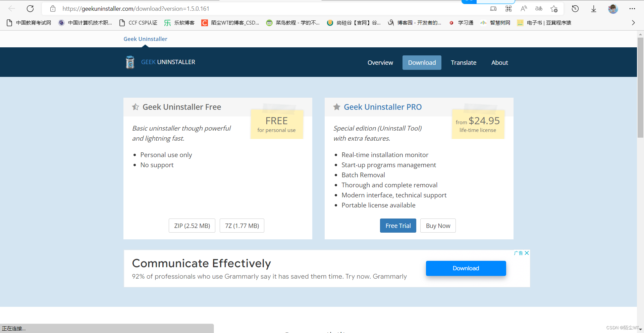The width and height of the screenshot is (644, 333).
Task: Click the translate page icon
Action: pos(539,9)
